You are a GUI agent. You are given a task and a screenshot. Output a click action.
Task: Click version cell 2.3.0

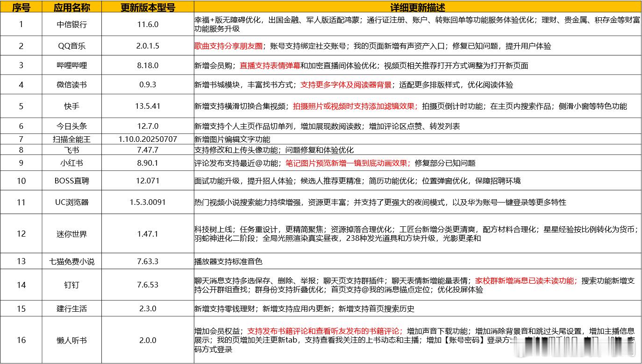tap(148, 308)
